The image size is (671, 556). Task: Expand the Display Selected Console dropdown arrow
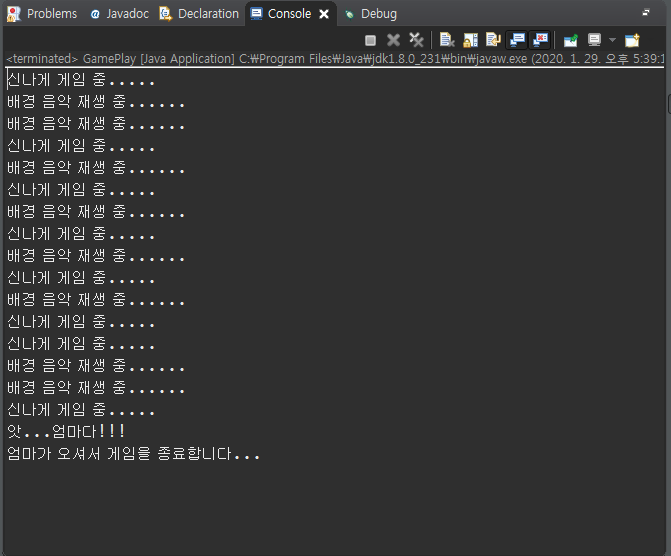coord(612,40)
